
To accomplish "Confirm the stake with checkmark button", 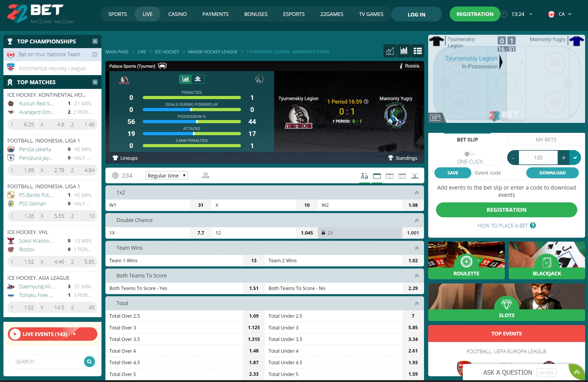I will pyautogui.click(x=575, y=158).
